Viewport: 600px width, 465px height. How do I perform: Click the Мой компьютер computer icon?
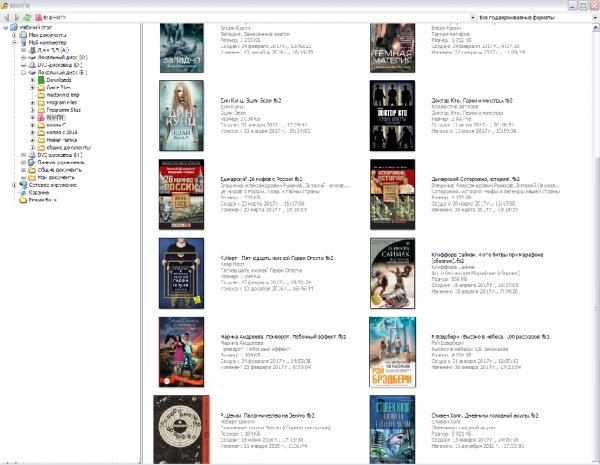23,42
